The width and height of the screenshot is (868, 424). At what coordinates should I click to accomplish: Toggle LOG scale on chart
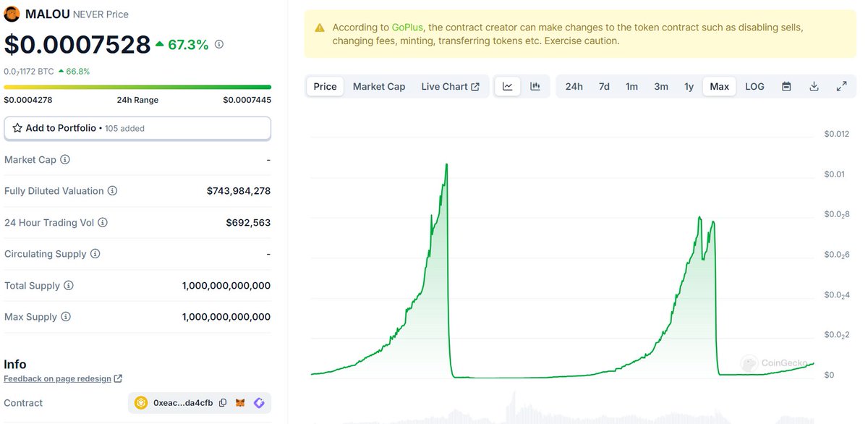tap(754, 86)
